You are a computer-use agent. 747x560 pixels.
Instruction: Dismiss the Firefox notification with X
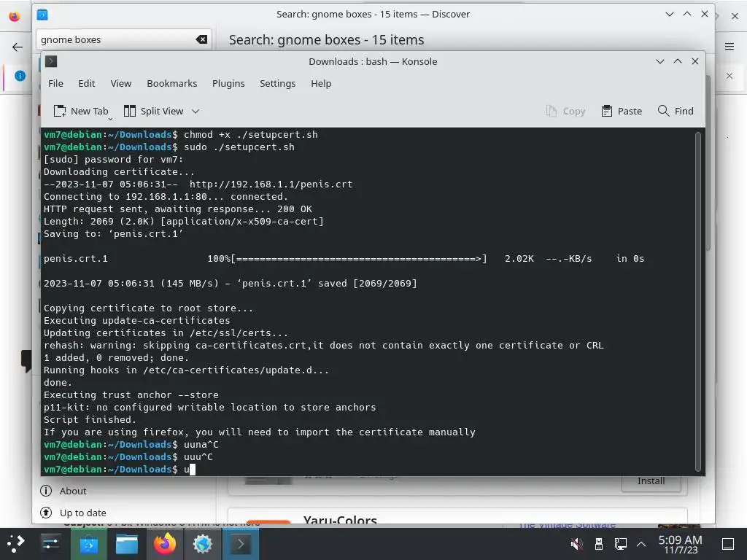point(729,76)
